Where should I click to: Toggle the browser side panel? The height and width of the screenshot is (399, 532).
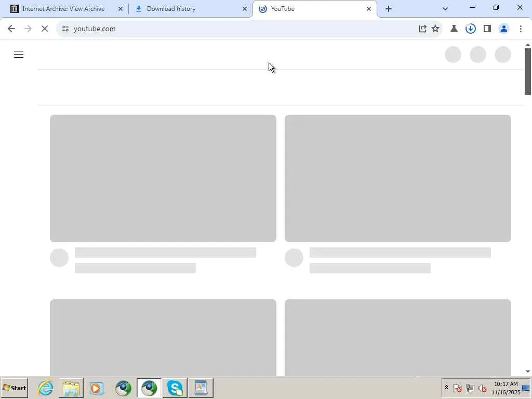tap(487, 29)
